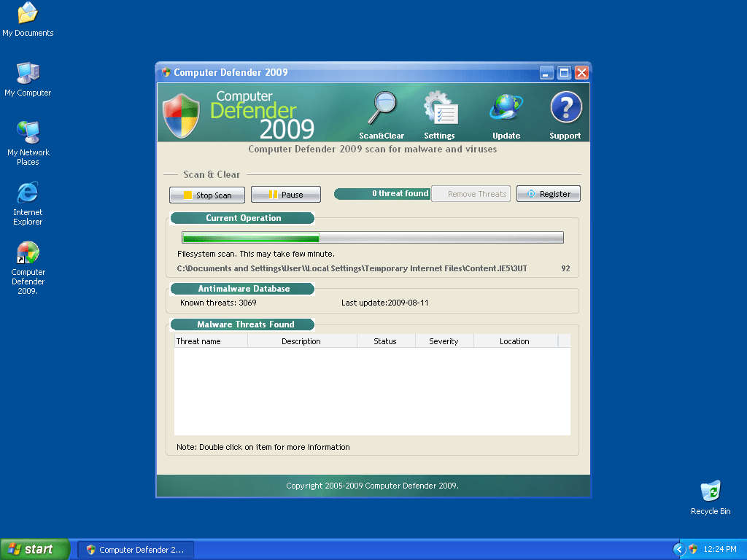The image size is (747, 560).
Task: Open the Windows Start menu
Action: click(x=34, y=549)
